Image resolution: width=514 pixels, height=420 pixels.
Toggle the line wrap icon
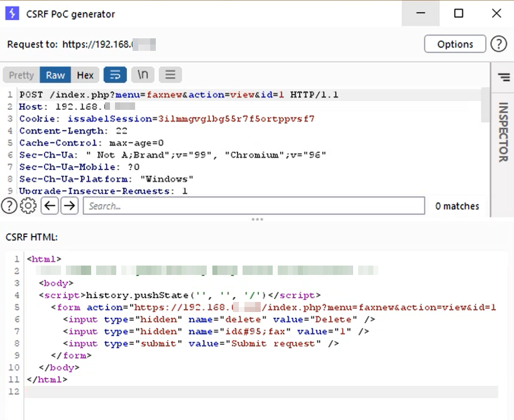pyautogui.click(x=115, y=75)
